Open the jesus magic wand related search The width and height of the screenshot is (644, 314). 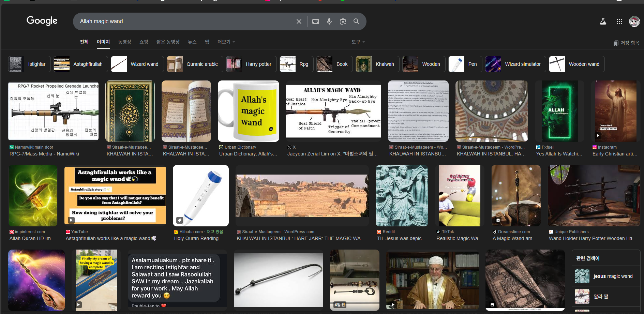tap(606, 276)
